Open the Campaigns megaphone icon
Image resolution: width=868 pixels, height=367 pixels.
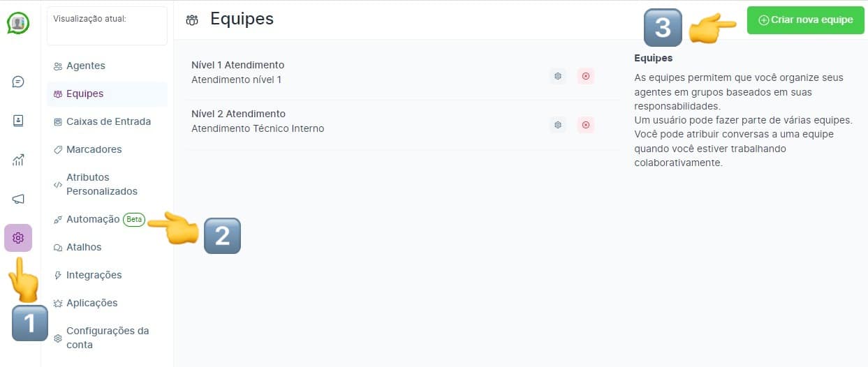tap(18, 199)
